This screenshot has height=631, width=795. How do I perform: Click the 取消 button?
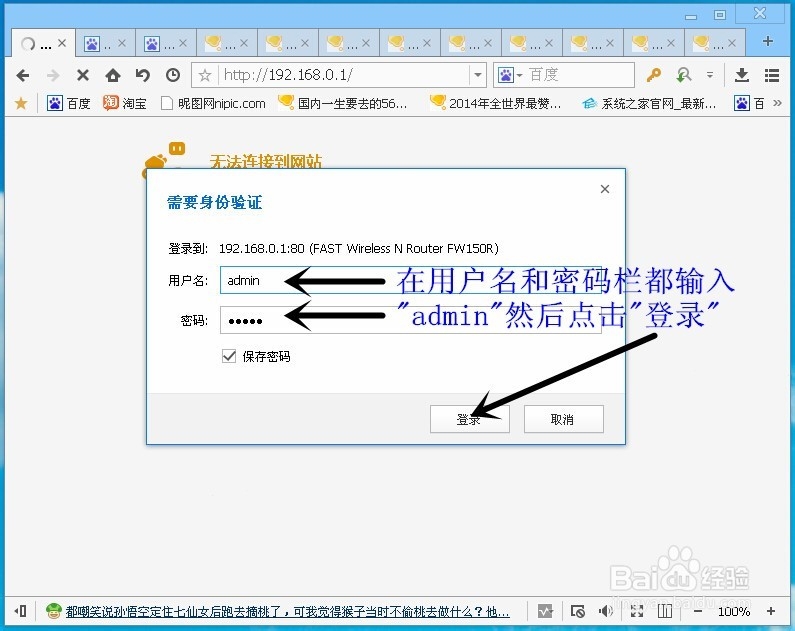(564, 419)
